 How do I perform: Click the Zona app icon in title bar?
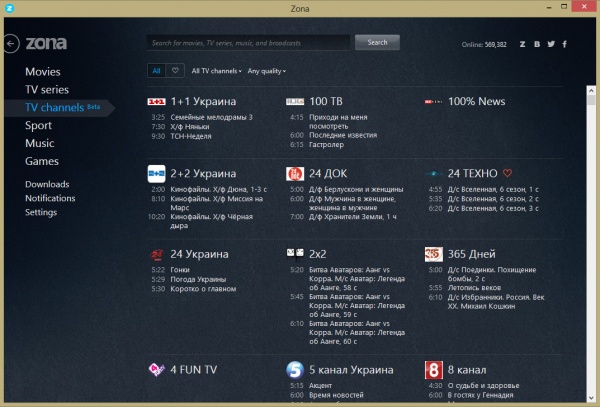[9, 8]
